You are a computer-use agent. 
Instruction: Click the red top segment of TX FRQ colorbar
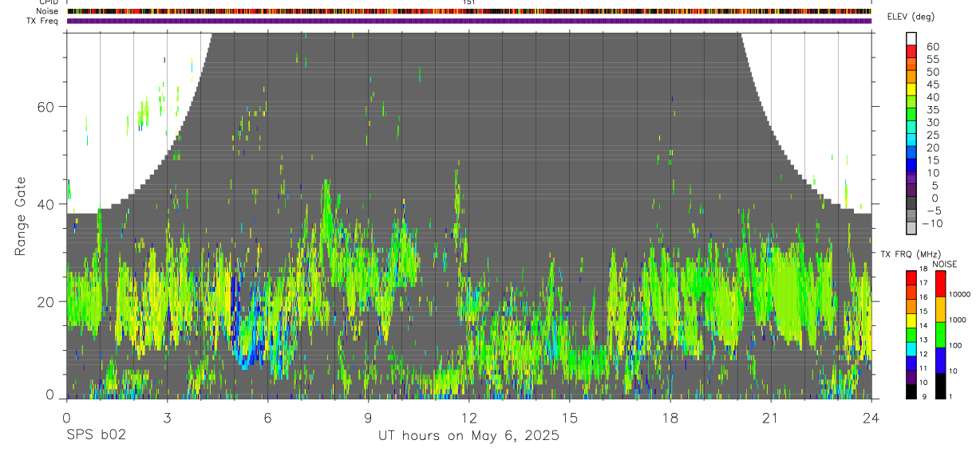click(911, 277)
